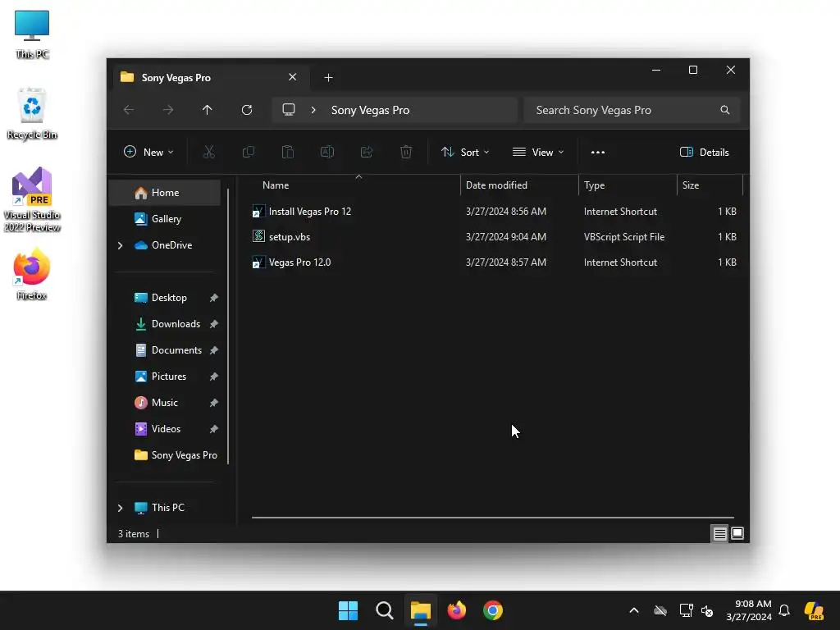
Task: Unpin Music from Quick access
Action: (x=214, y=402)
